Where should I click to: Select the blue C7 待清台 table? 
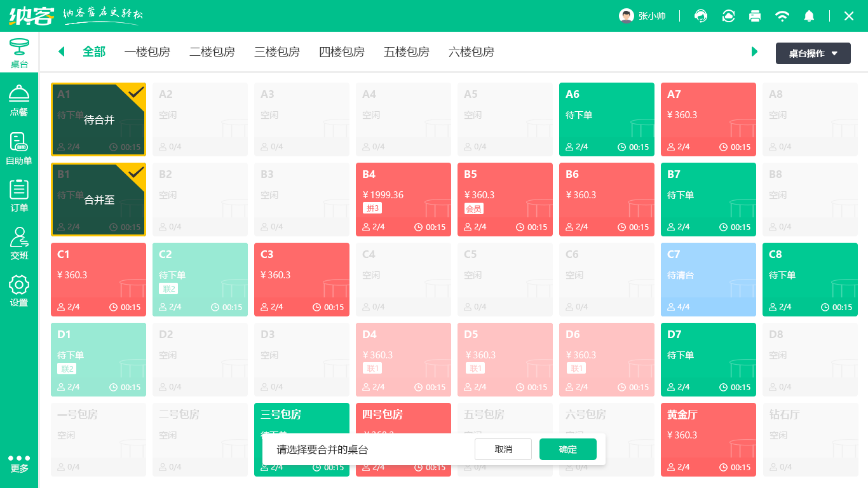point(708,280)
